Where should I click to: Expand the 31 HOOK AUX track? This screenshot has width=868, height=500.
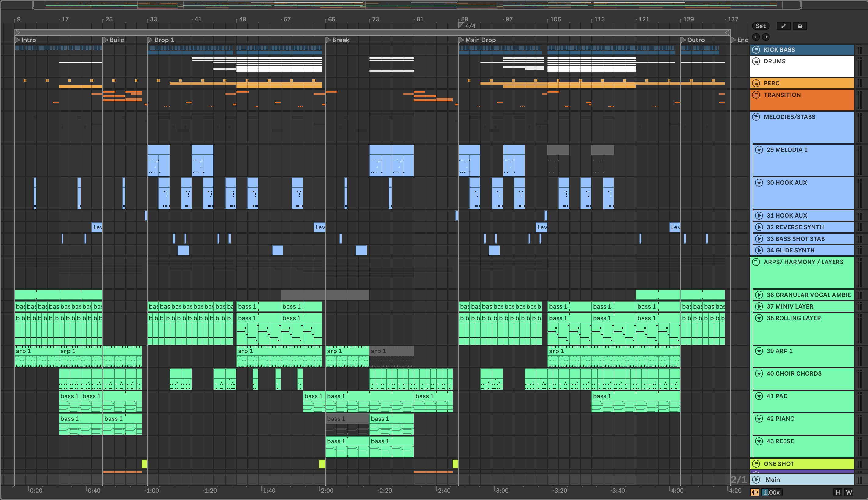pos(759,216)
